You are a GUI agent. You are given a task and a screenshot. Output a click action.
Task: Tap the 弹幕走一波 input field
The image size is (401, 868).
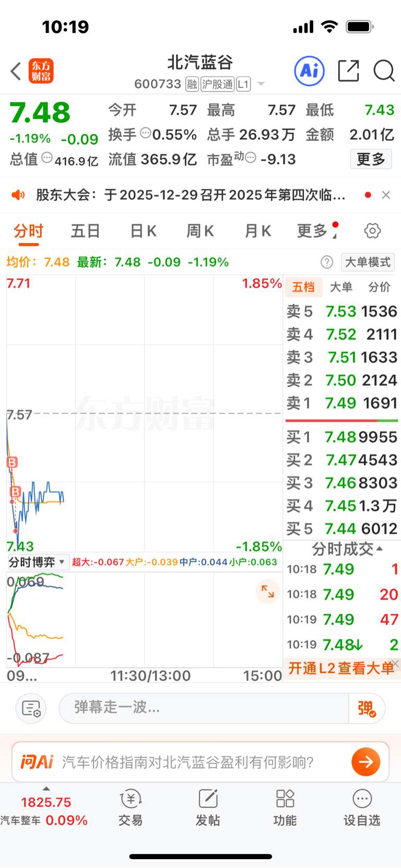pos(204,708)
